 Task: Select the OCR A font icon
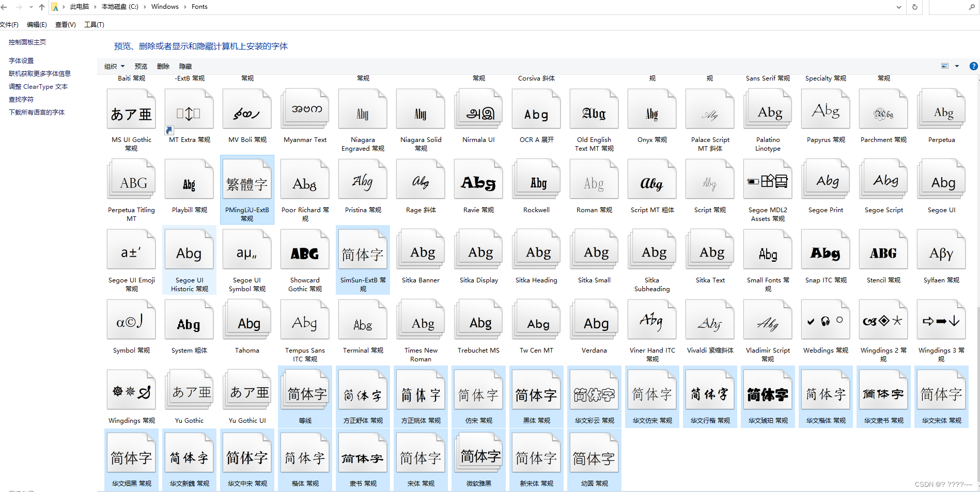point(536,109)
